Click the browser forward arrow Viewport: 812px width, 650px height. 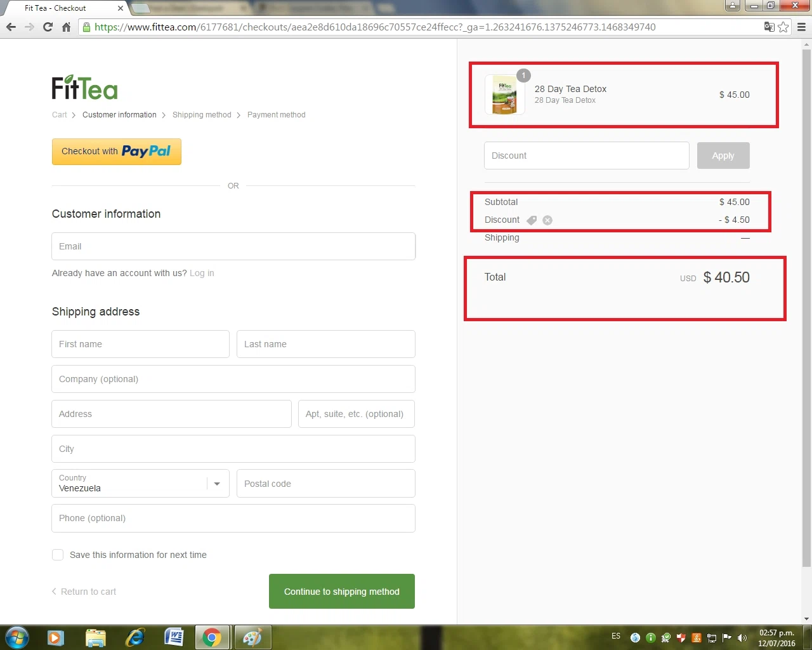click(x=29, y=27)
